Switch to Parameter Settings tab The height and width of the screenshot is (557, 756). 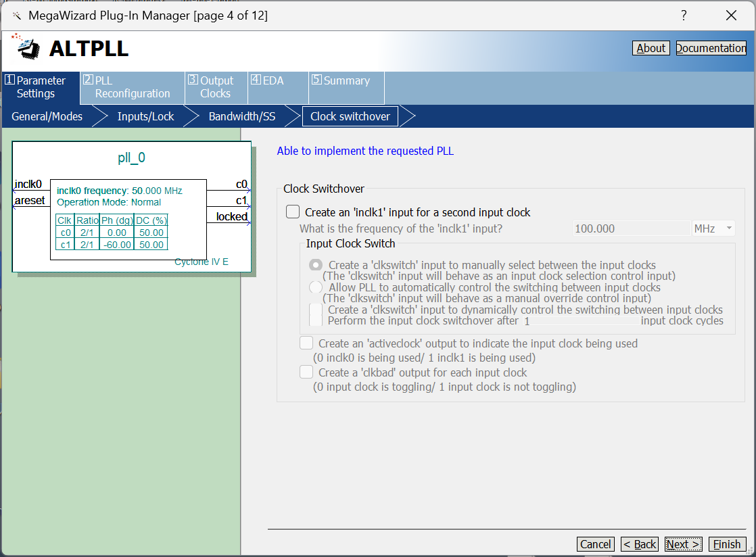tap(41, 87)
